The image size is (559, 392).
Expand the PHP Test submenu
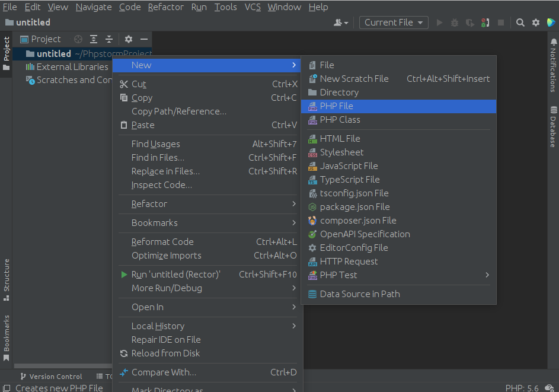coord(398,275)
